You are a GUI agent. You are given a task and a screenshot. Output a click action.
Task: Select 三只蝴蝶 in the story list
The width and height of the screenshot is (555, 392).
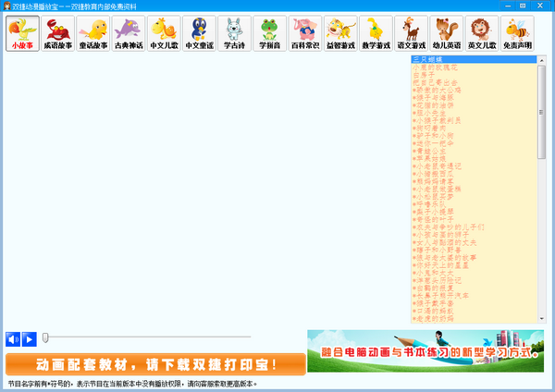(474, 59)
